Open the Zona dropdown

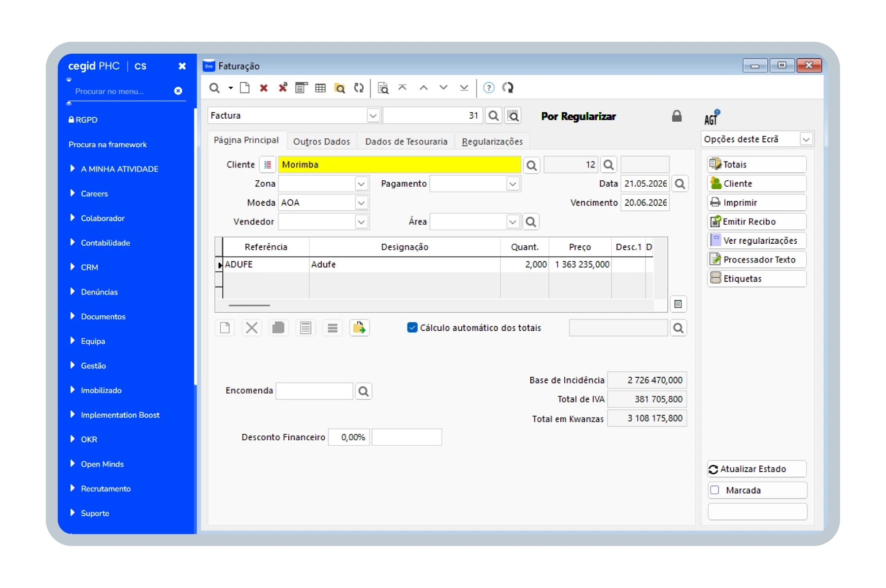point(361,184)
